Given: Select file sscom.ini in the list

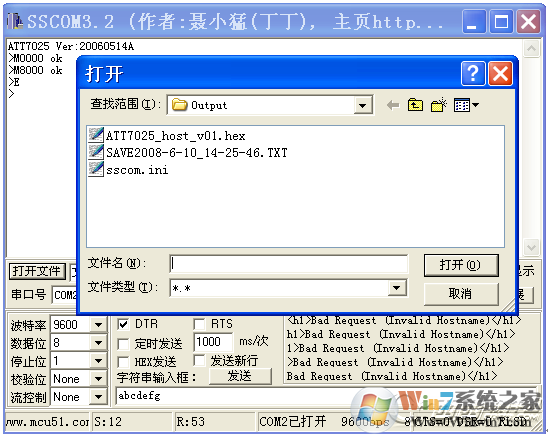Looking at the screenshot, I should click(137, 170).
